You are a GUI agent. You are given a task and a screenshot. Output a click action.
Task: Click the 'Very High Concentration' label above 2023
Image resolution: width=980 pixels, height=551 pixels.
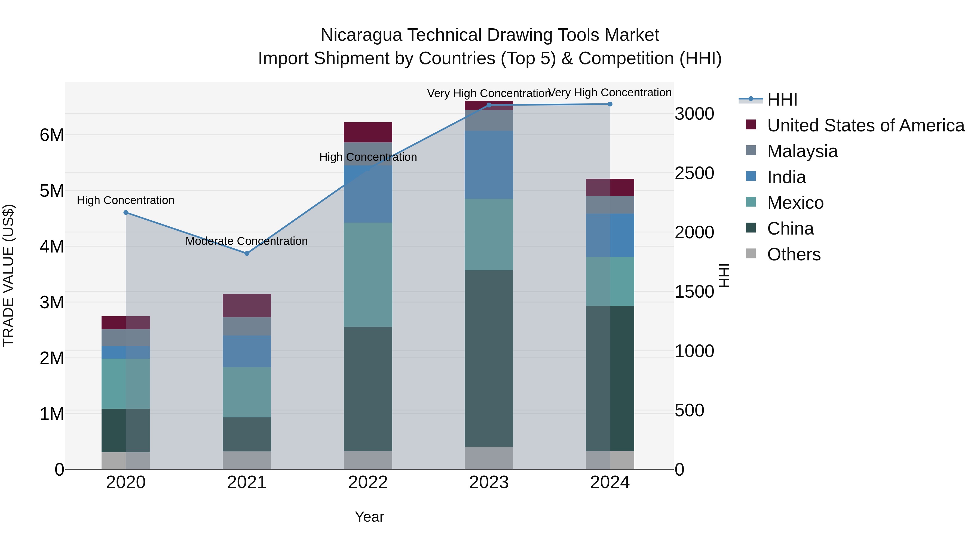pos(489,94)
